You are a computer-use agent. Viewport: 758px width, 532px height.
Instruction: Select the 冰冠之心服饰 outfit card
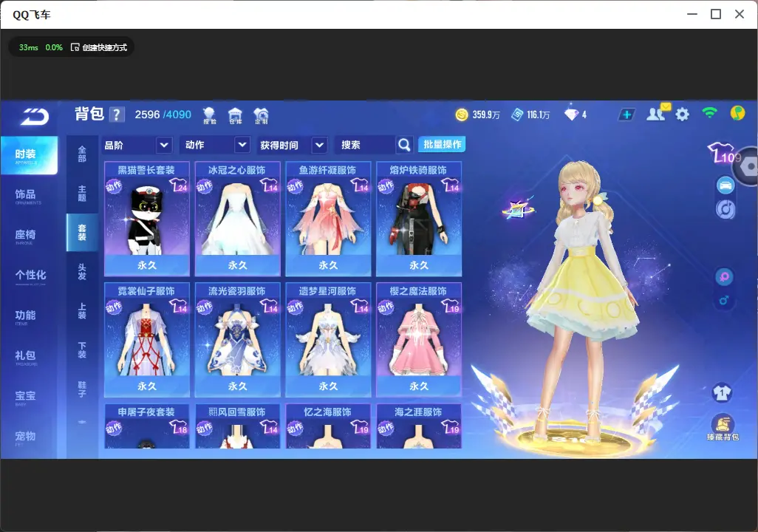237,219
